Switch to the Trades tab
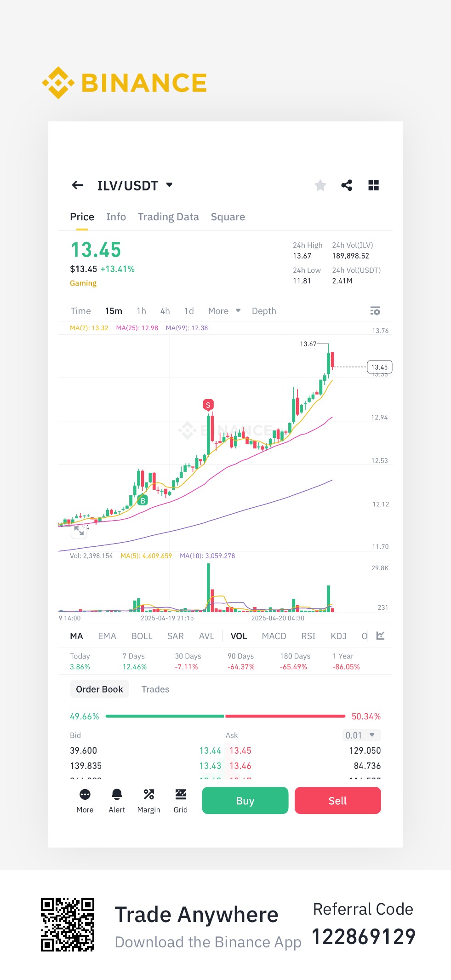The height and width of the screenshot is (980, 451). click(155, 689)
